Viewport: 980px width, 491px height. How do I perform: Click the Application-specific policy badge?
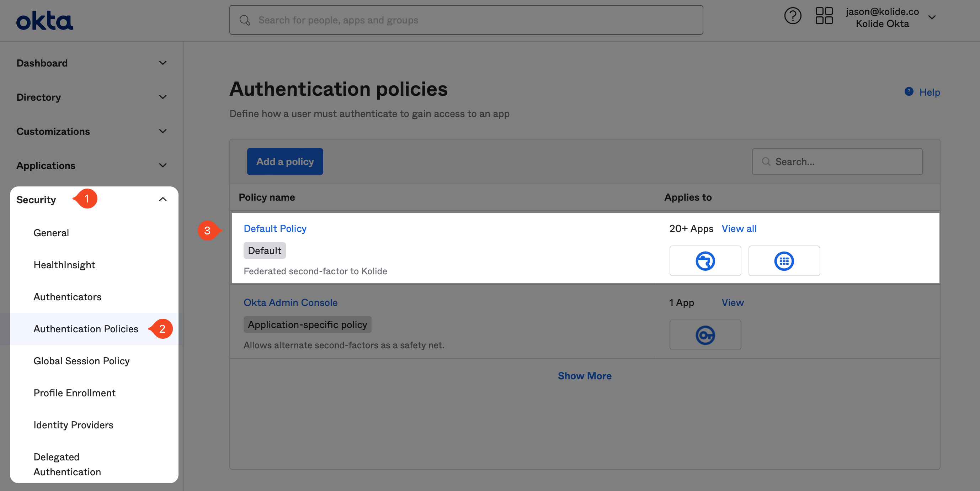pos(307,325)
